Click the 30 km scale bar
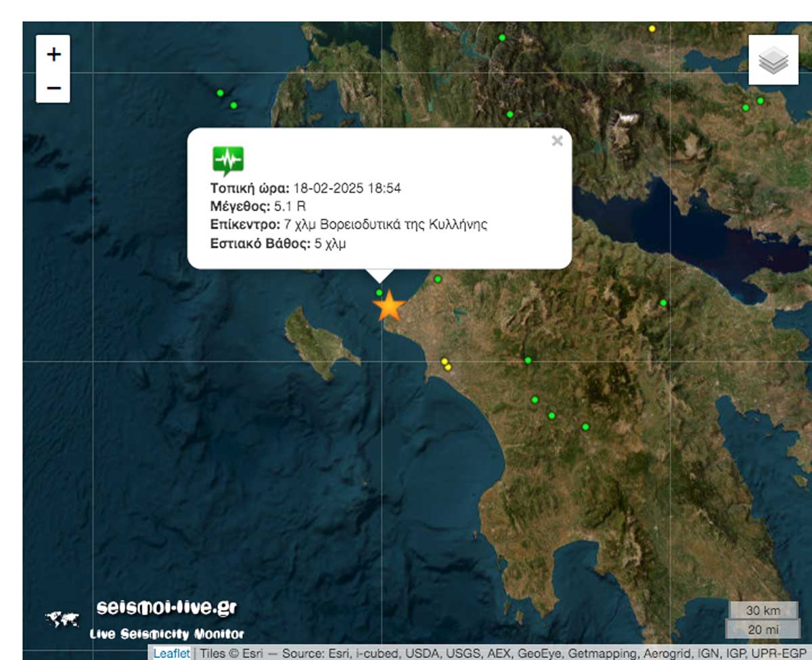The height and width of the screenshot is (660, 812). click(x=763, y=610)
